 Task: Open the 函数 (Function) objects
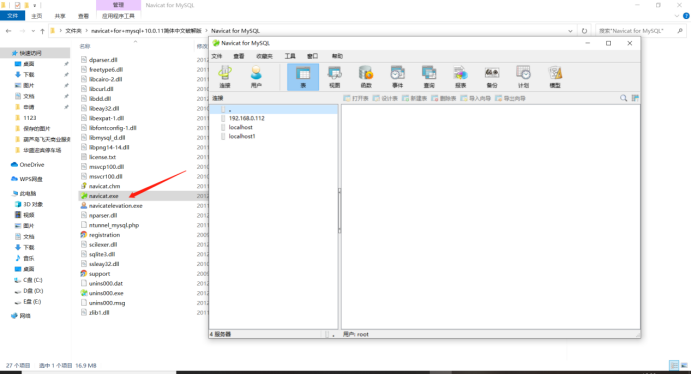[x=366, y=77]
